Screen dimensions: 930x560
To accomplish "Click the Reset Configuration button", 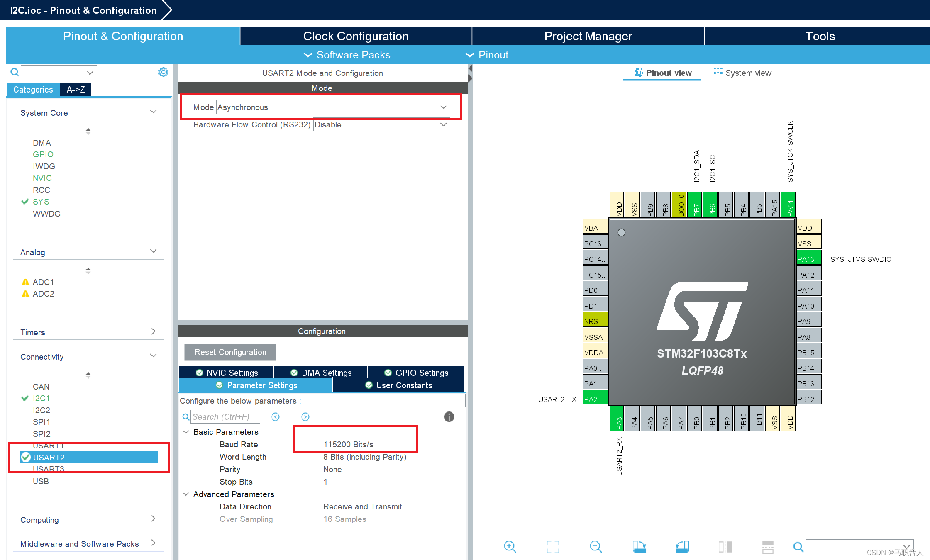I will click(229, 352).
